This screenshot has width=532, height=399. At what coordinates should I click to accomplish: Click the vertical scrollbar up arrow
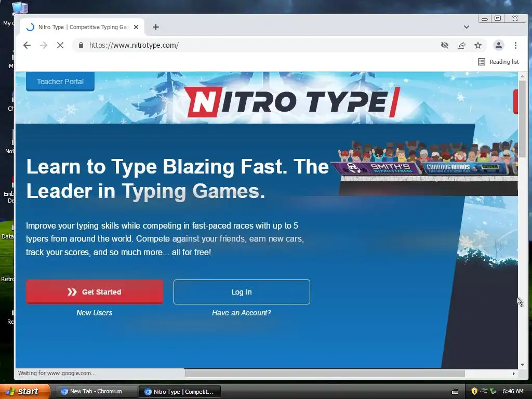522,77
